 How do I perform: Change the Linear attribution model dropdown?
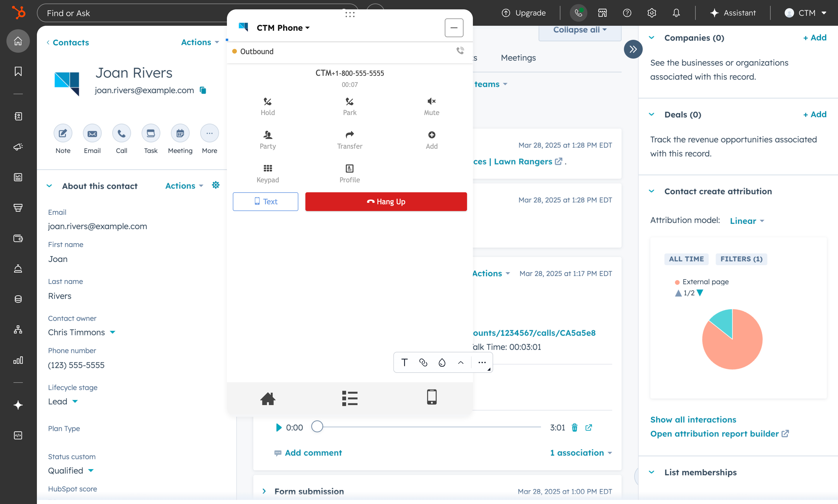tap(747, 221)
